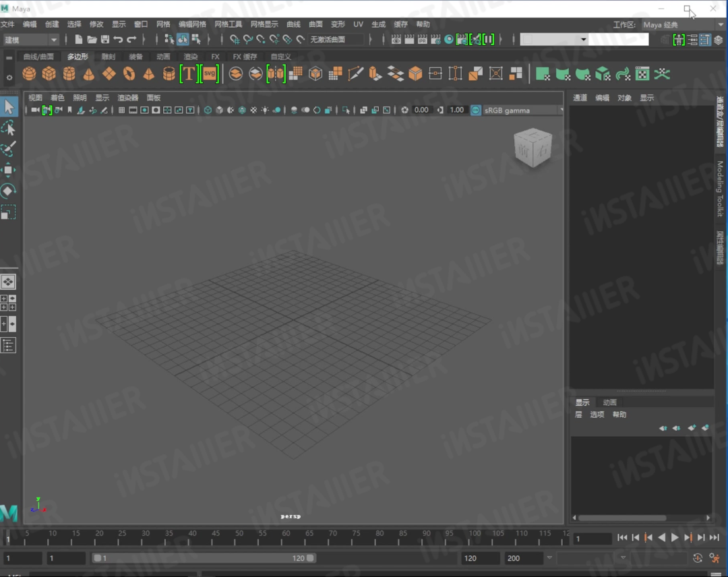The width and height of the screenshot is (728, 577).
Task: Open the Outliner from left panel
Action: tap(8, 345)
